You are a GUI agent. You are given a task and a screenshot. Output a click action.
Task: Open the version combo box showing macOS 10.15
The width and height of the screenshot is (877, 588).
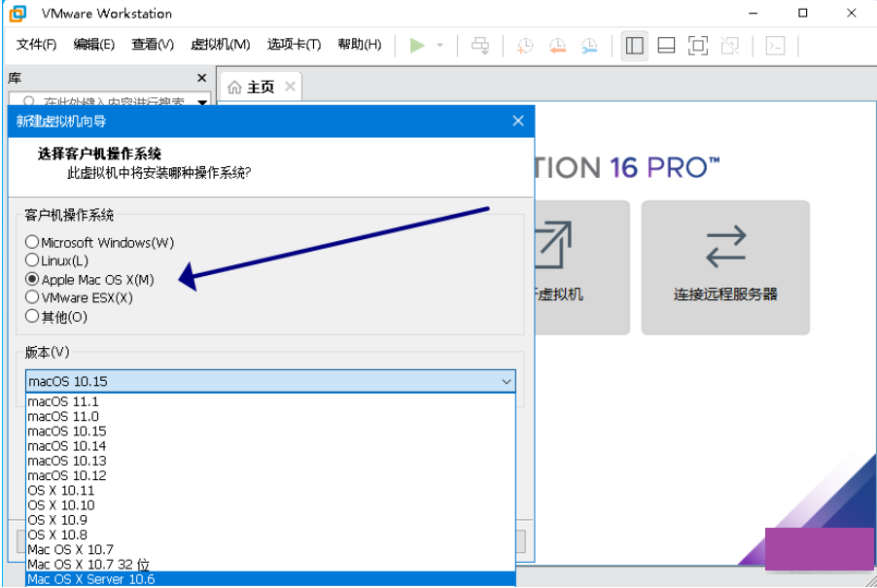[x=269, y=381]
